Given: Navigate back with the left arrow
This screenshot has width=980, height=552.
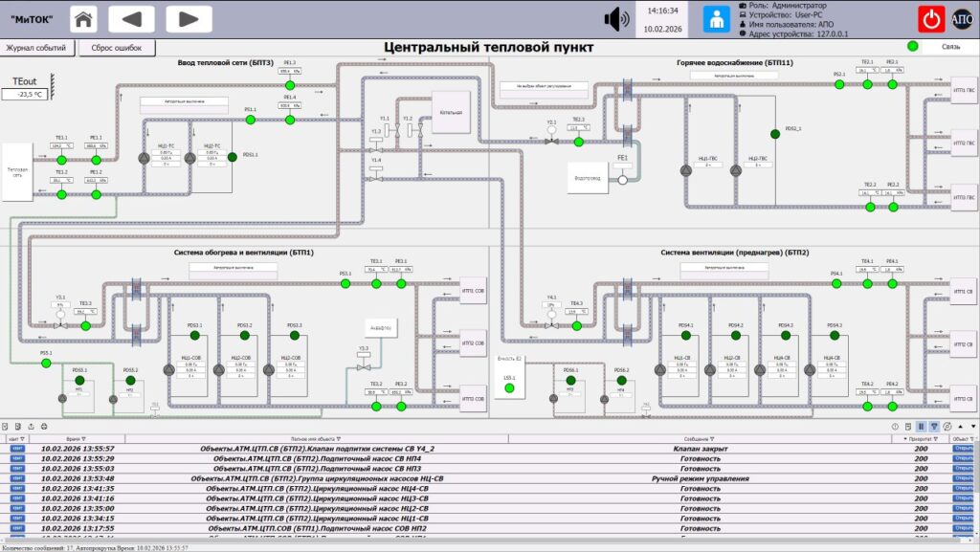Looking at the screenshot, I should pos(131,19).
